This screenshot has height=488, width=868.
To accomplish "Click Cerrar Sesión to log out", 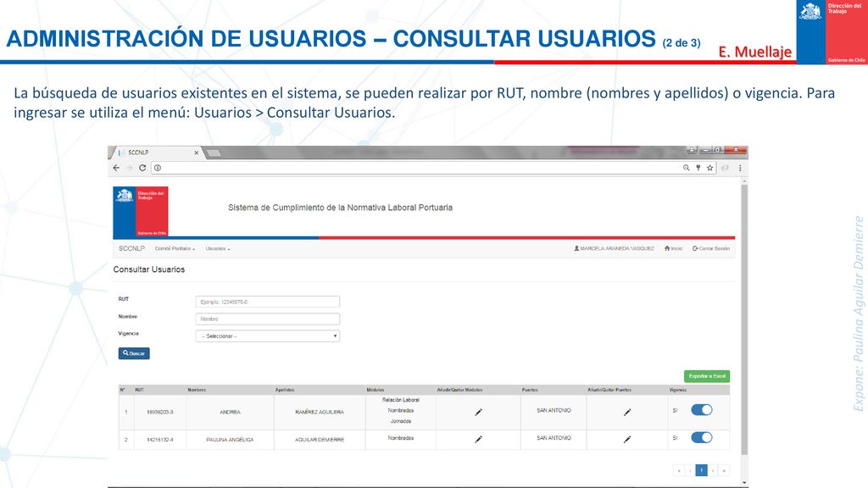I will point(711,248).
